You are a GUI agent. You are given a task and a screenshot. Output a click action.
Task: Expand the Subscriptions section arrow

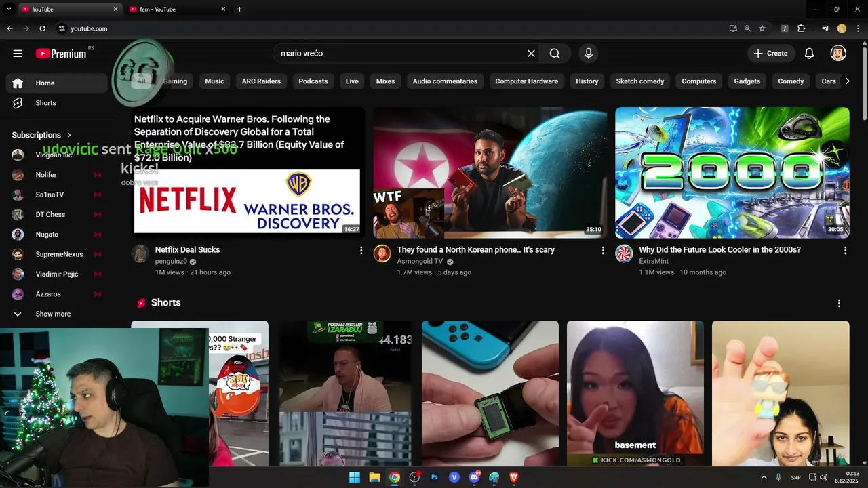point(69,135)
